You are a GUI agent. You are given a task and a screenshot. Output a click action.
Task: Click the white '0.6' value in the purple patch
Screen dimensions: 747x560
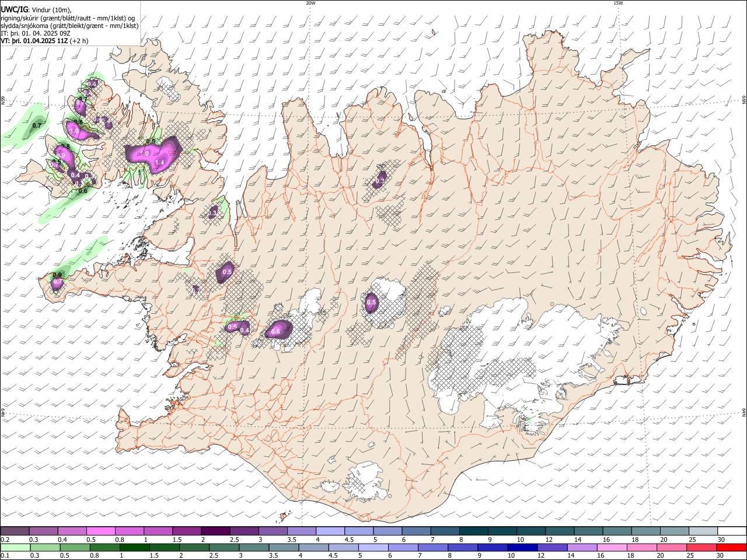[276, 331]
